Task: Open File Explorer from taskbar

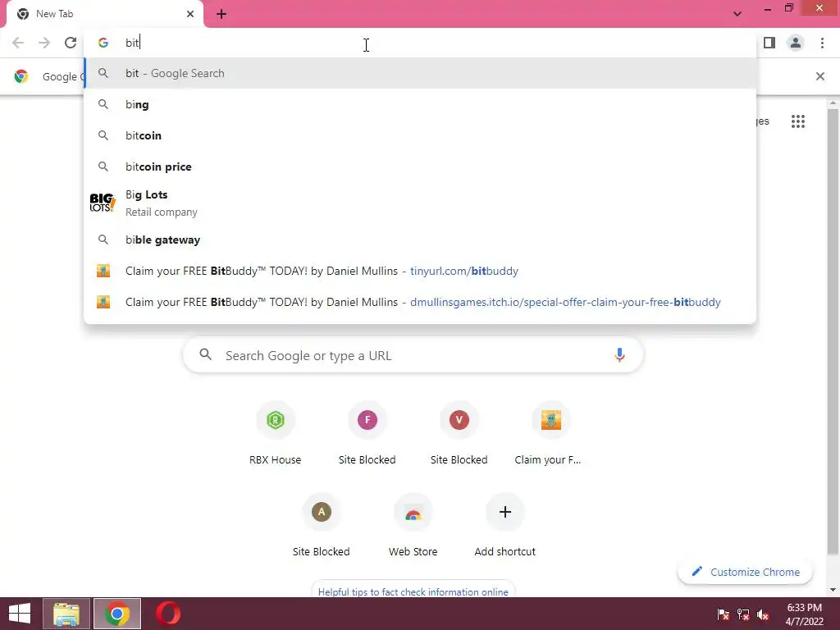Action: (66, 614)
